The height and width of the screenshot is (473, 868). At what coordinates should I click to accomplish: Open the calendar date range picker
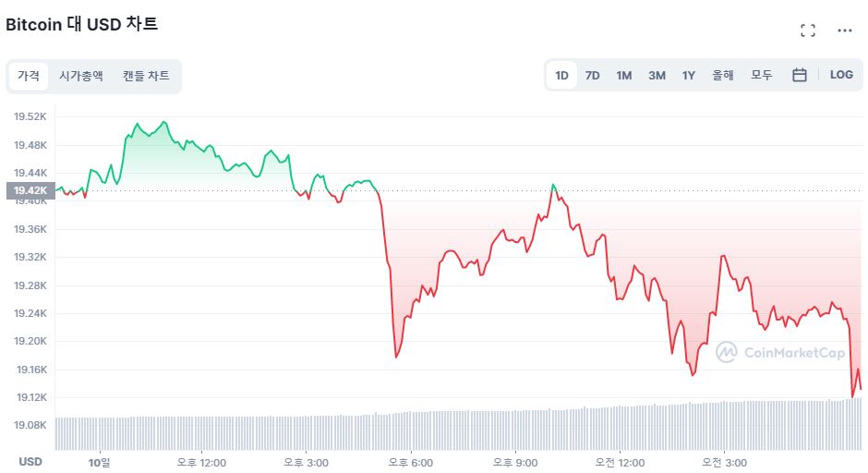[x=800, y=75]
